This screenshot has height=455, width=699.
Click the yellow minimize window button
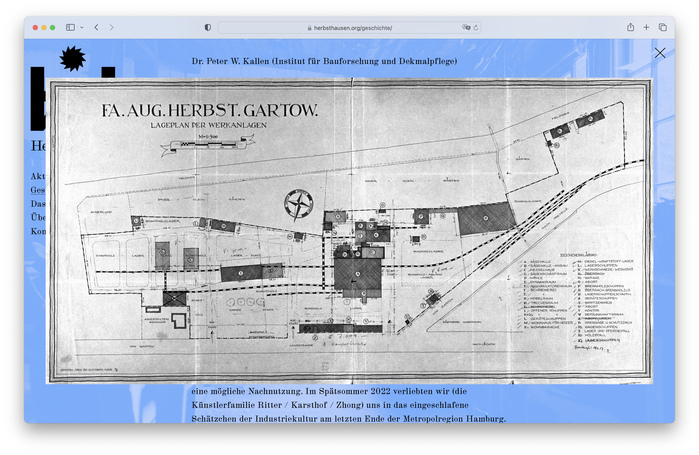tap(44, 28)
